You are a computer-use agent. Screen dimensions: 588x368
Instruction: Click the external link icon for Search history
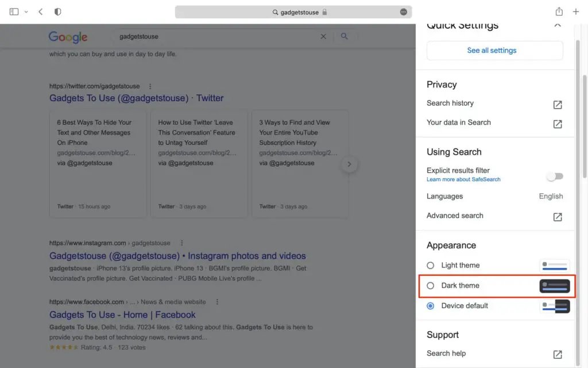pyautogui.click(x=558, y=105)
